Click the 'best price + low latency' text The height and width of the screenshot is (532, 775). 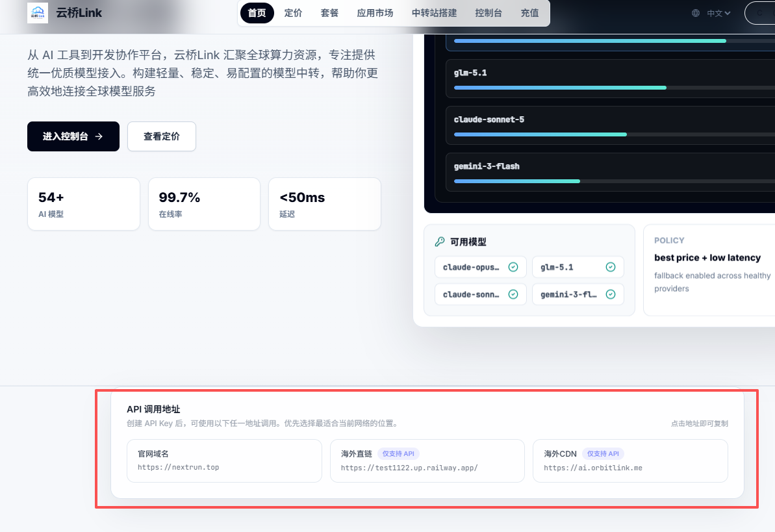(707, 258)
